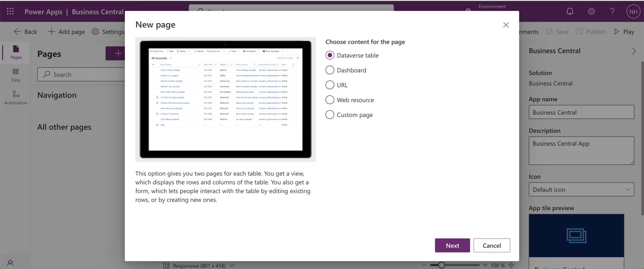Click the virtual agent icon at bottom left
The image size is (644, 269).
point(10,263)
